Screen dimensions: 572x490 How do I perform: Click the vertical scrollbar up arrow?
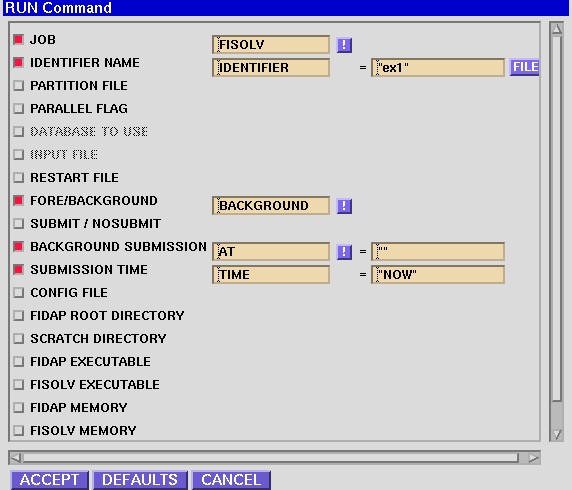point(557,29)
